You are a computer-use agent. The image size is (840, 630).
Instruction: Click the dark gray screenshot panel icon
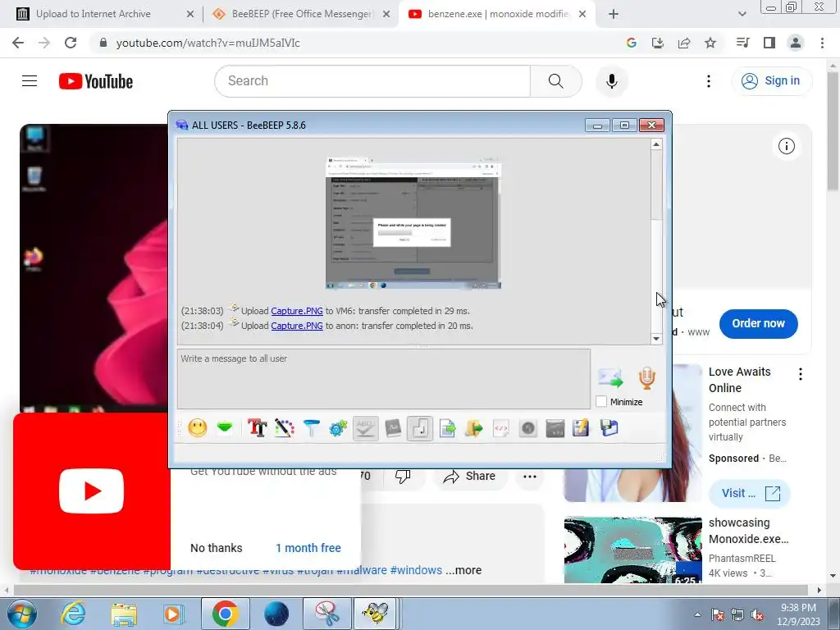[555, 428]
